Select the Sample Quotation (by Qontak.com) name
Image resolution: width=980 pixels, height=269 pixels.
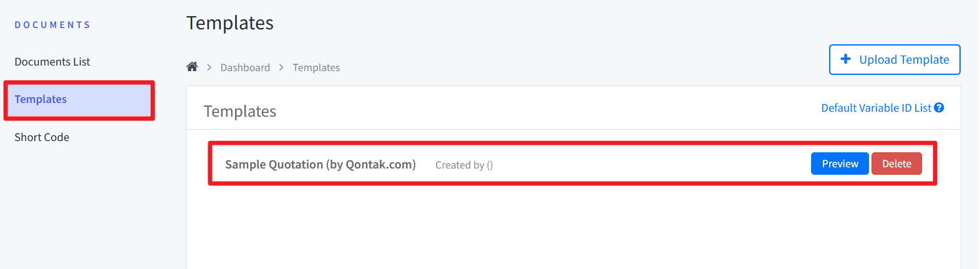tap(320, 165)
